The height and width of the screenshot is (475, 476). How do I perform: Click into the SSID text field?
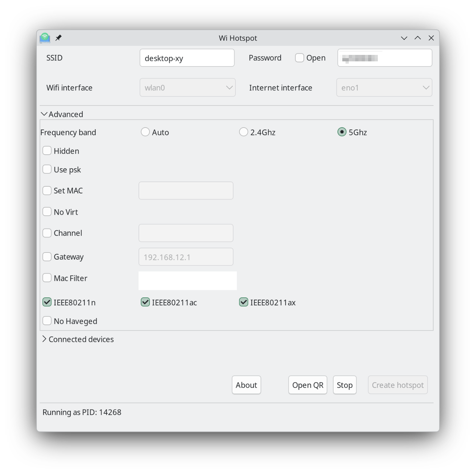pyautogui.click(x=187, y=58)
